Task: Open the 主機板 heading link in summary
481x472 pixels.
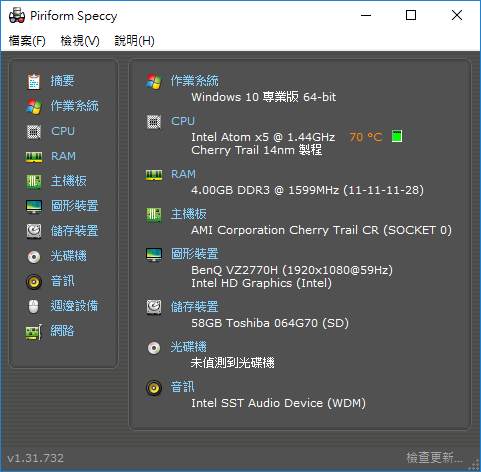Action: click(x=189, y=214)
